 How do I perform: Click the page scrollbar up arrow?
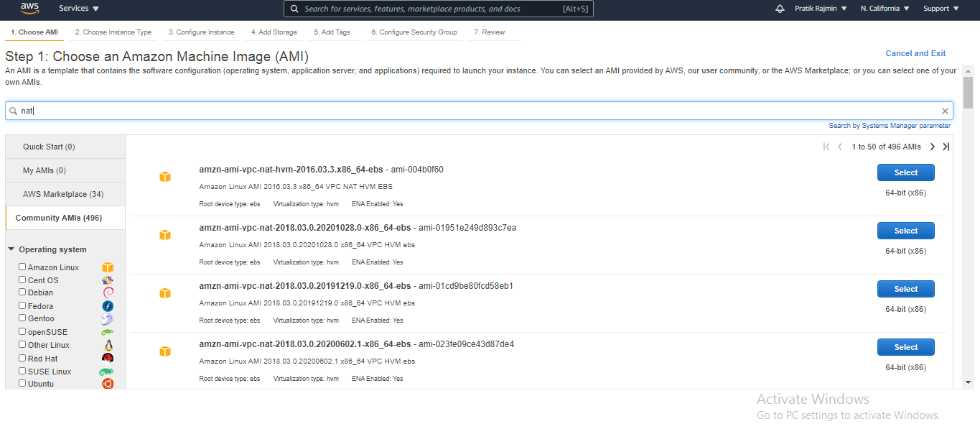click(x=968, y=71)
